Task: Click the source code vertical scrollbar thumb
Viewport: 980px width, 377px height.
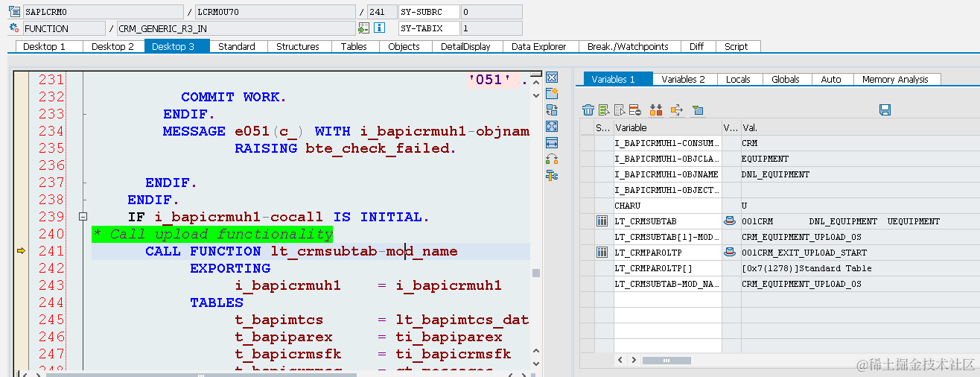Action: pyautogui.click(x=535, y=273)
